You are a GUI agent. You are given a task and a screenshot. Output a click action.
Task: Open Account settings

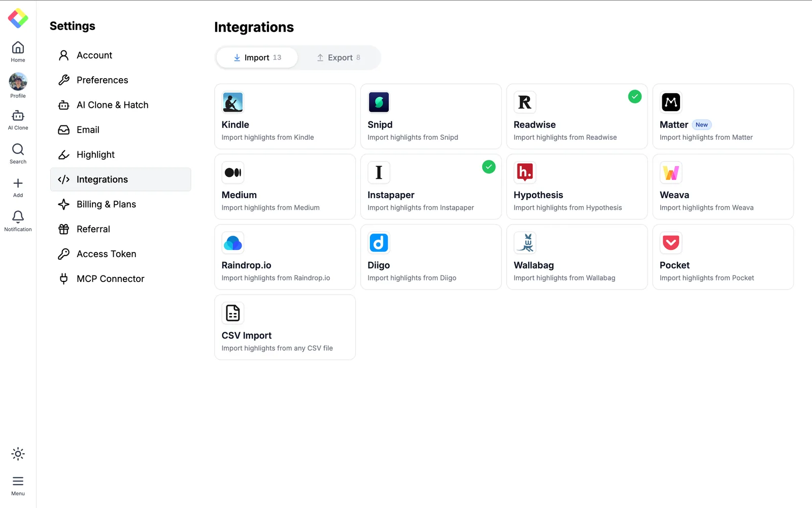pyautogui.click(x=121, y=55)
